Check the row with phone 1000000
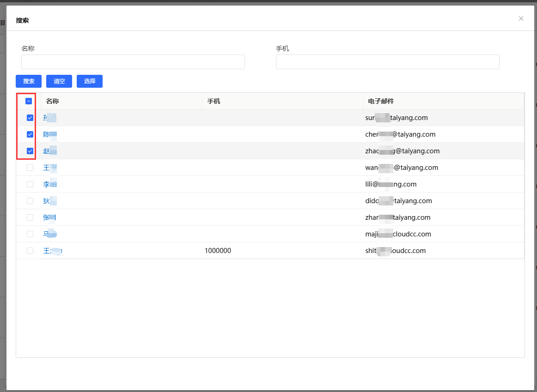Screen dimensions: 537x392 [30, 251]
